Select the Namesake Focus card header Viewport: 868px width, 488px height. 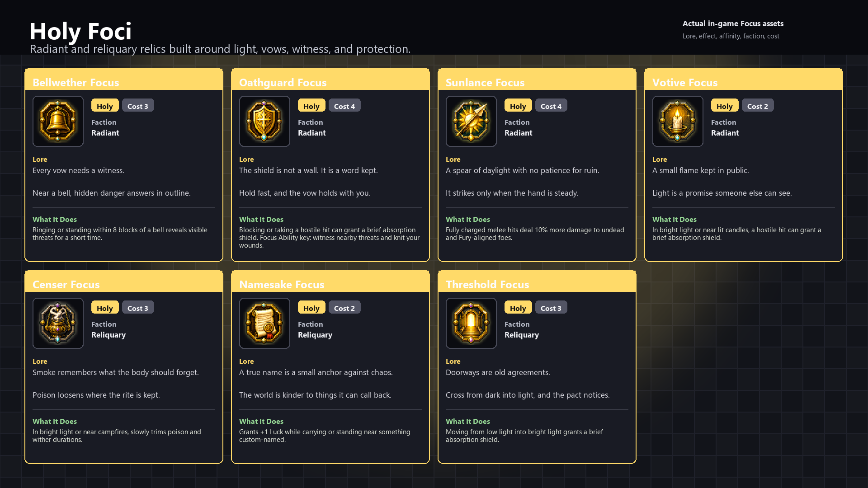(330, 282)
